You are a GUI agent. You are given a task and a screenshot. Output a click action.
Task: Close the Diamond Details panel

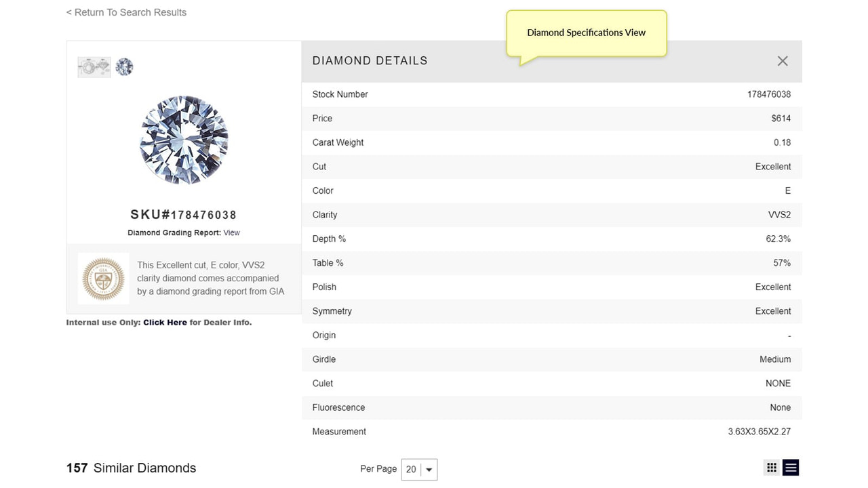click(x=783, y=60)
